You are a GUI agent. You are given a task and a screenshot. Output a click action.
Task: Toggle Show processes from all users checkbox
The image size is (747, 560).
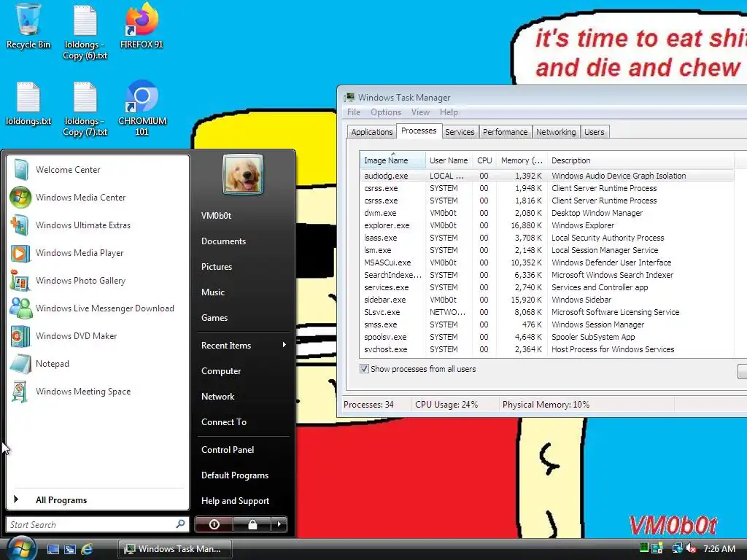[x=365, y=369]
